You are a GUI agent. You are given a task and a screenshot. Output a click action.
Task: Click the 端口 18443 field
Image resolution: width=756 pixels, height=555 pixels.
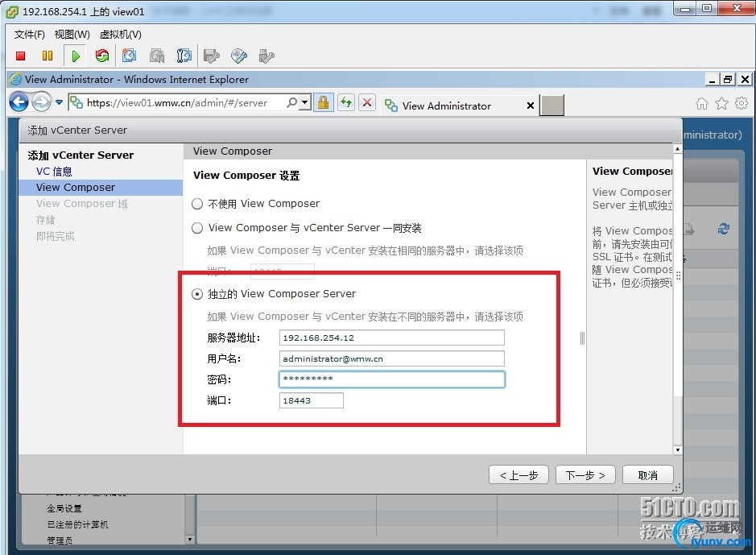[x=312, y=400]
